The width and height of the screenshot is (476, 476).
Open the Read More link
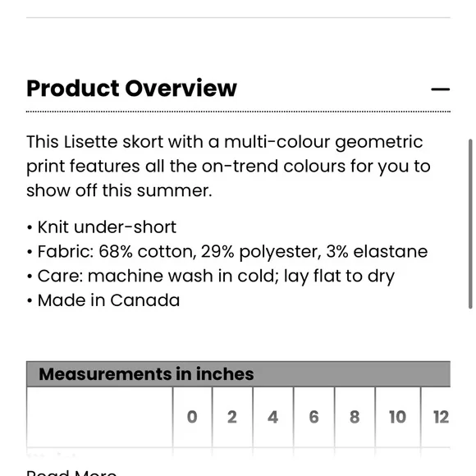71,472
